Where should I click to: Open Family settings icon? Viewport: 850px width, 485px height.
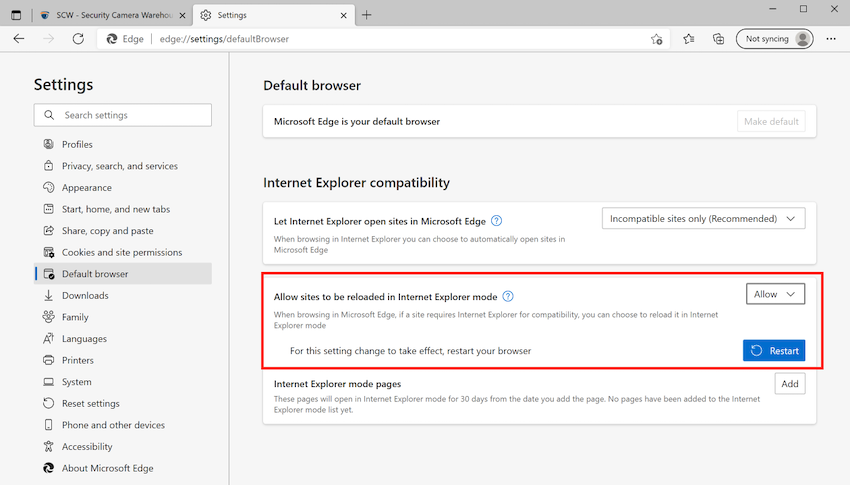point(49,317)
